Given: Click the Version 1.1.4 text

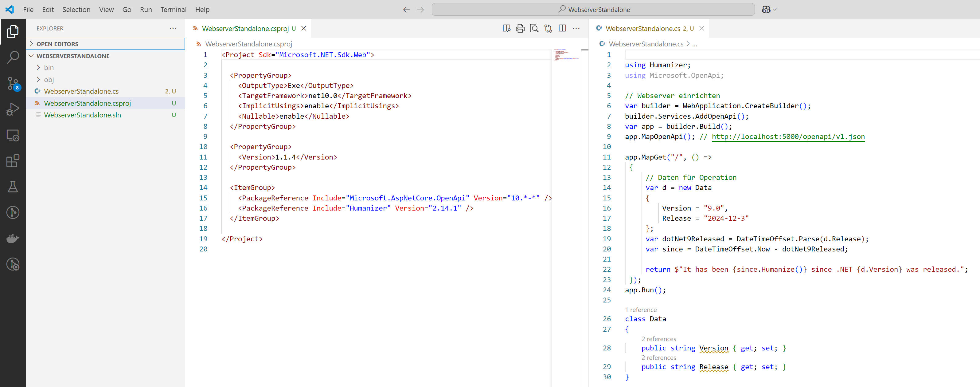Looking at the screenshot, I should tap(285, 157).
